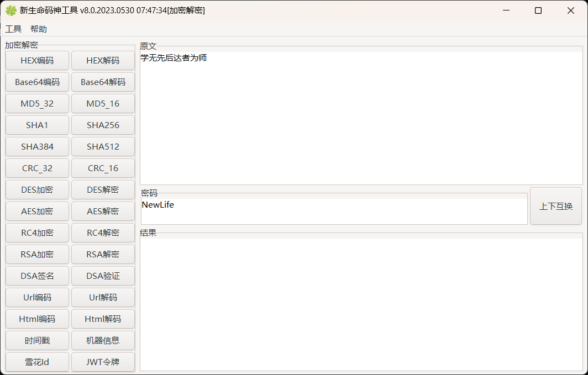Click the RC4加密 button
This screenshot has height=375, width=588.
[37, 233]
